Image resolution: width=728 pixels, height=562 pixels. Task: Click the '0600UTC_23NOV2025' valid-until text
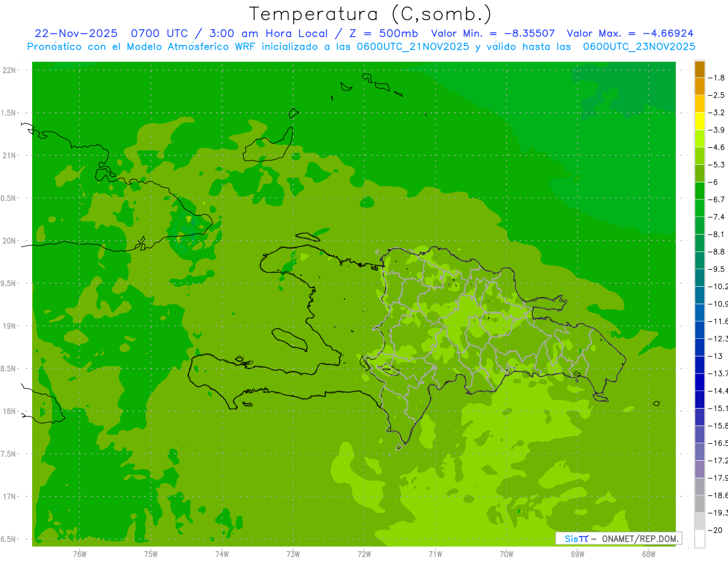[x=639, y=47]
